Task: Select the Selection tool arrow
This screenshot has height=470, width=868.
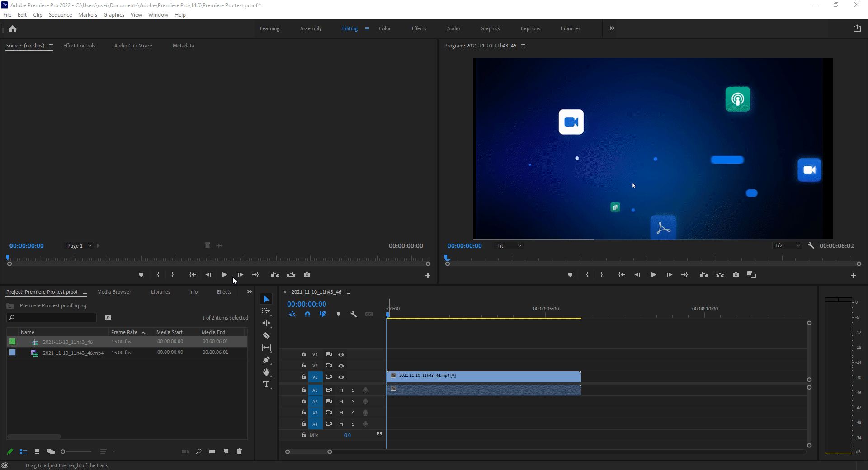Action: click(266, 299)
